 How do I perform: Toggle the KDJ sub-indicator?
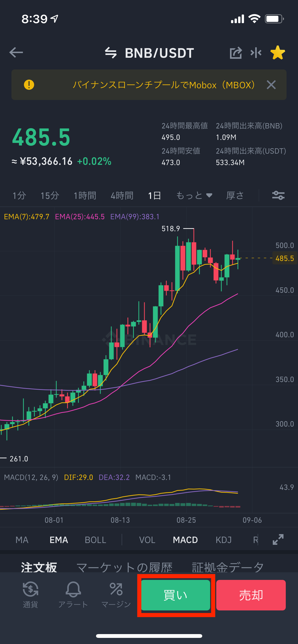[x=224, y=540]
